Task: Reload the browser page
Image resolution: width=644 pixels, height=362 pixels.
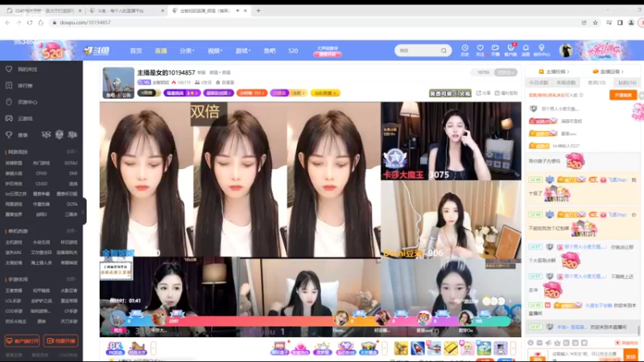Action: (30, 23)
